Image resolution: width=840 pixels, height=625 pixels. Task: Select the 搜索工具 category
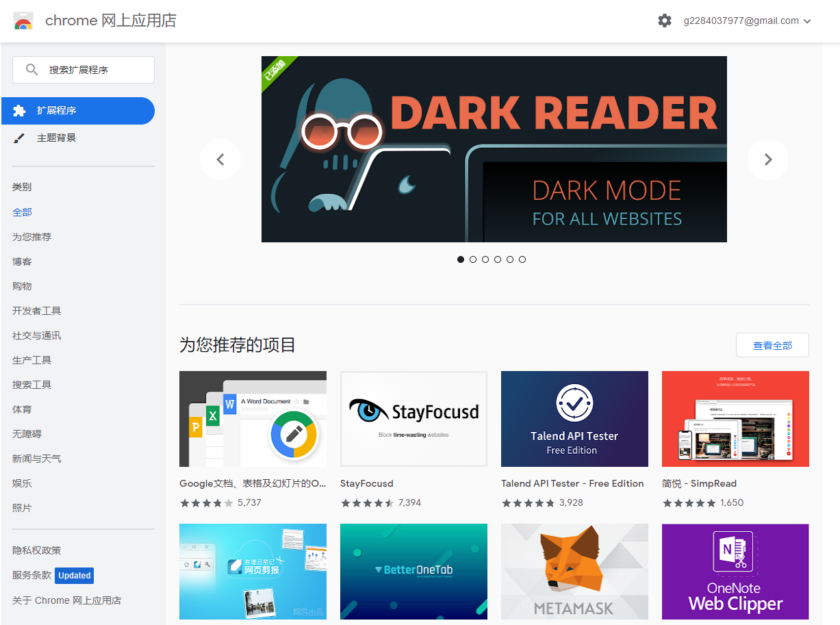tap(31, 385)
